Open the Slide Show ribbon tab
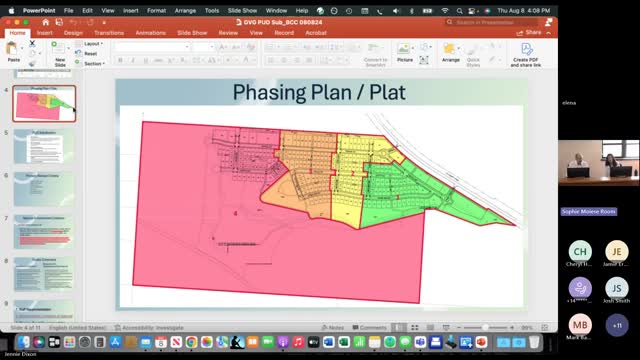This screenshot has height=360, width=640. pyautogui.click(x=192, y=33)
